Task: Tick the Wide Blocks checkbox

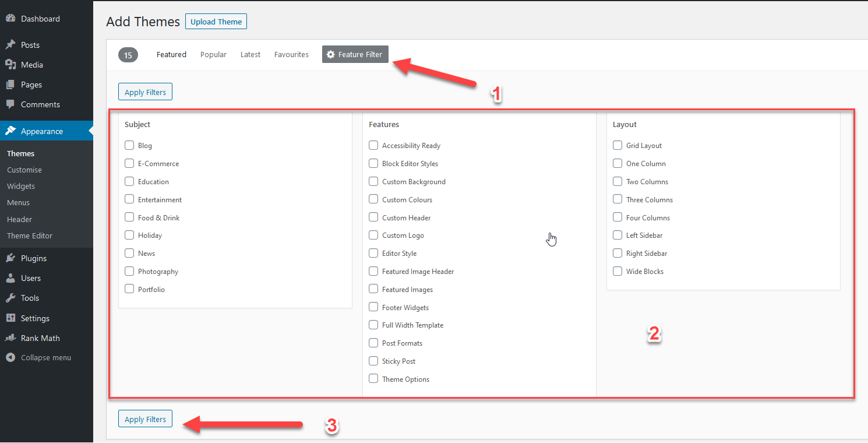Action: point(618,271)
